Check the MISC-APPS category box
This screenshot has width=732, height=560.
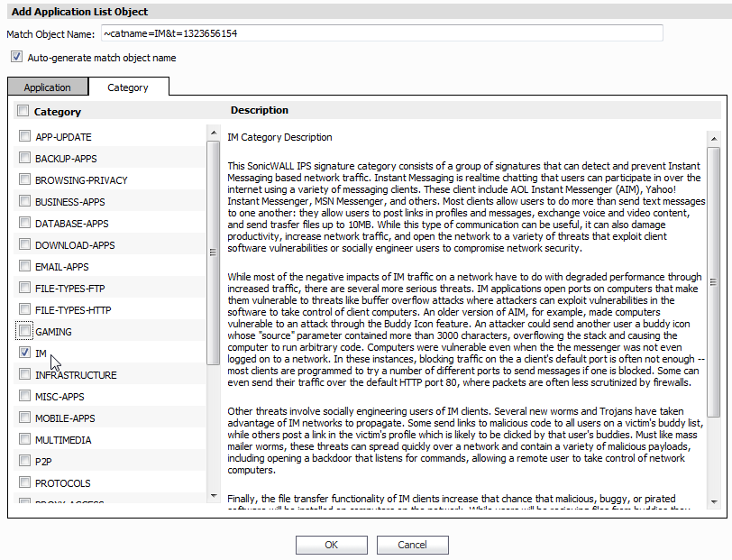(24, 396)
